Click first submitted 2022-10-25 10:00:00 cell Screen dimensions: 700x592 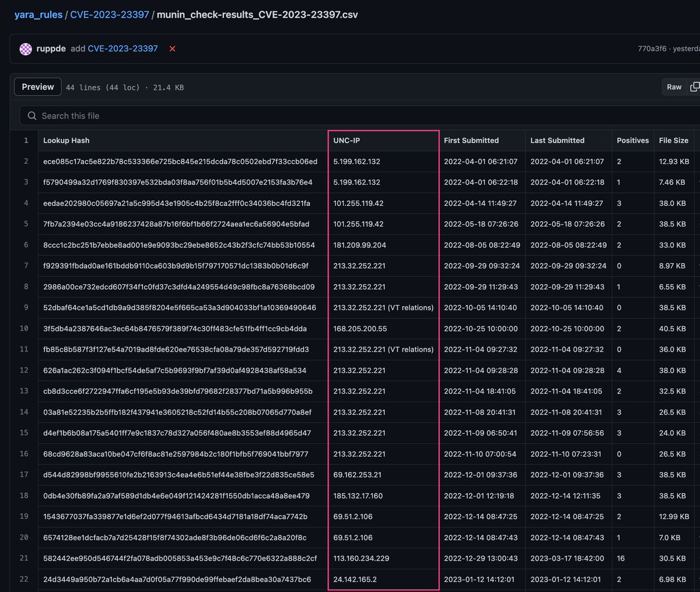(481, 328)
